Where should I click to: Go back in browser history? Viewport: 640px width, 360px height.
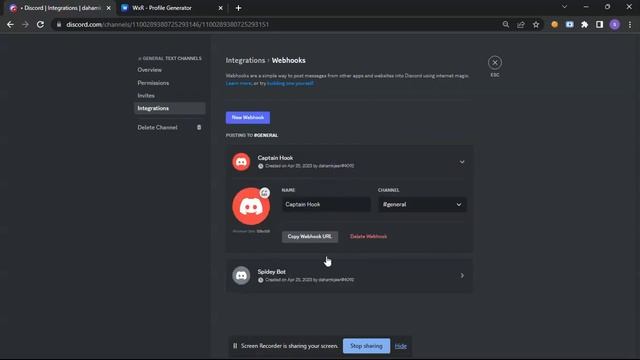(x=10, y=24)
